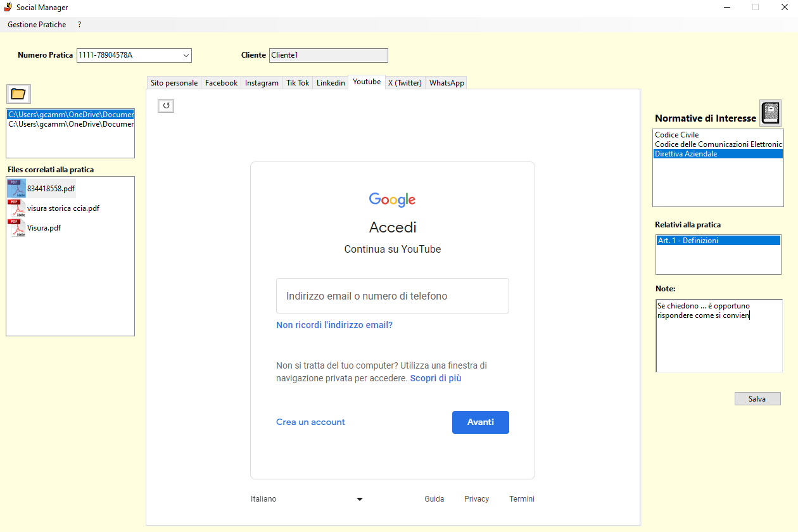The image size is (798, 532).
Task: Switch to the Linkedin tab
Action: tap(331, 83)
